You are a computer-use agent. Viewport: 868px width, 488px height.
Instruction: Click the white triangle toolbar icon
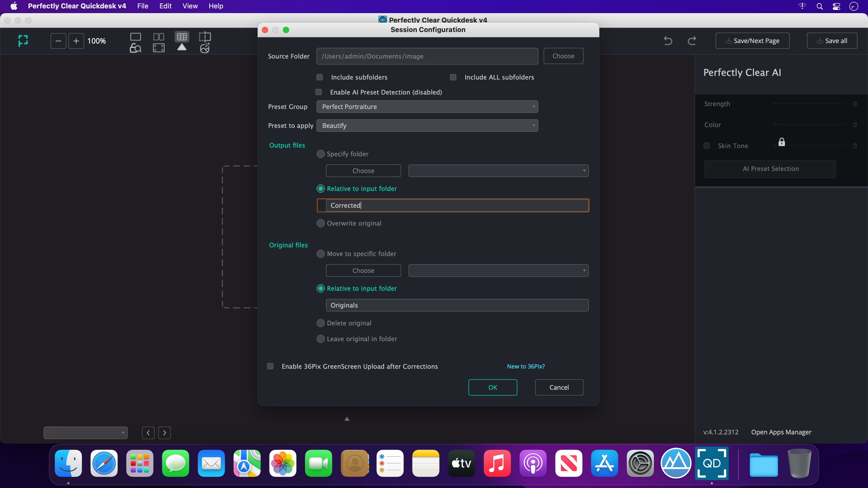[x=182, y=48]
